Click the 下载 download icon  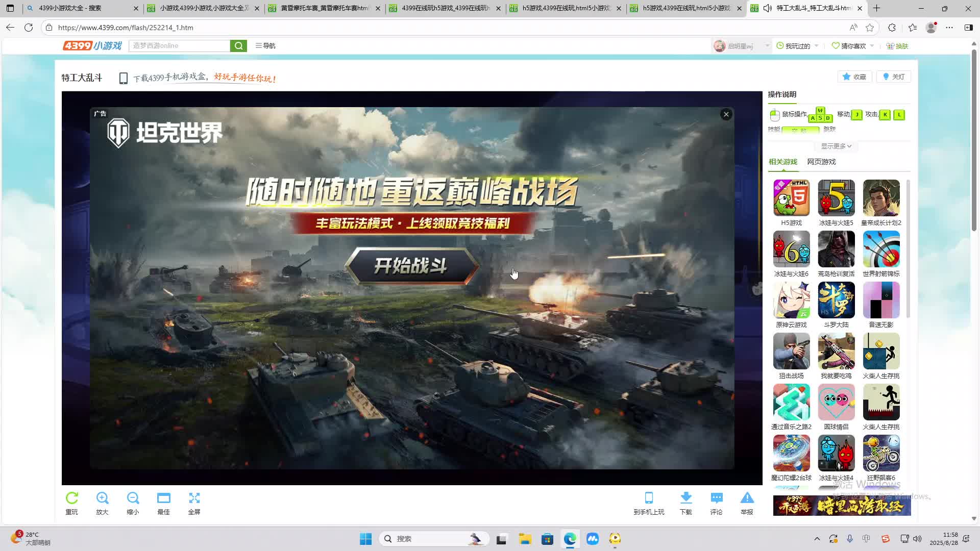(686, 498)
